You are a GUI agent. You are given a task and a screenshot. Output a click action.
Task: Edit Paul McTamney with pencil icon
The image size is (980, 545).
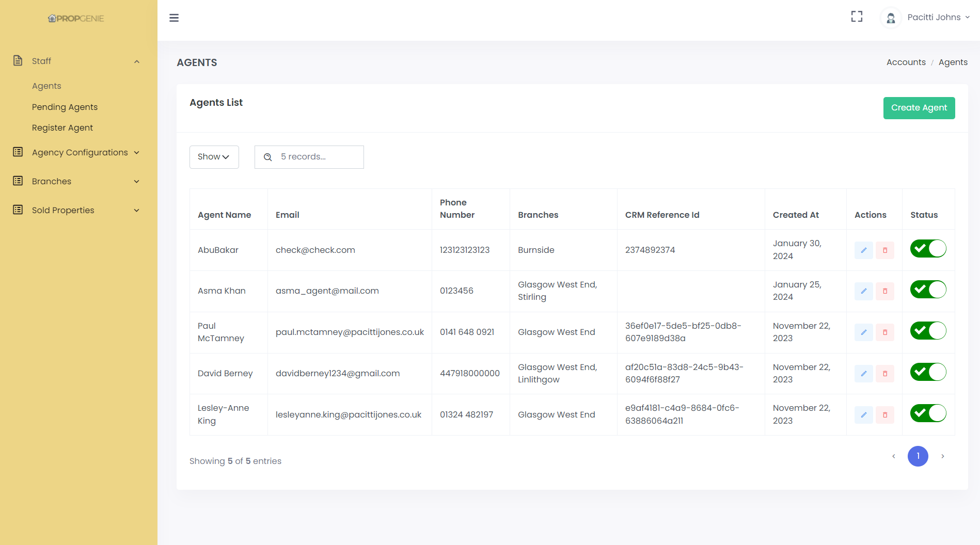pyautogui.click(x=863, y=332)
